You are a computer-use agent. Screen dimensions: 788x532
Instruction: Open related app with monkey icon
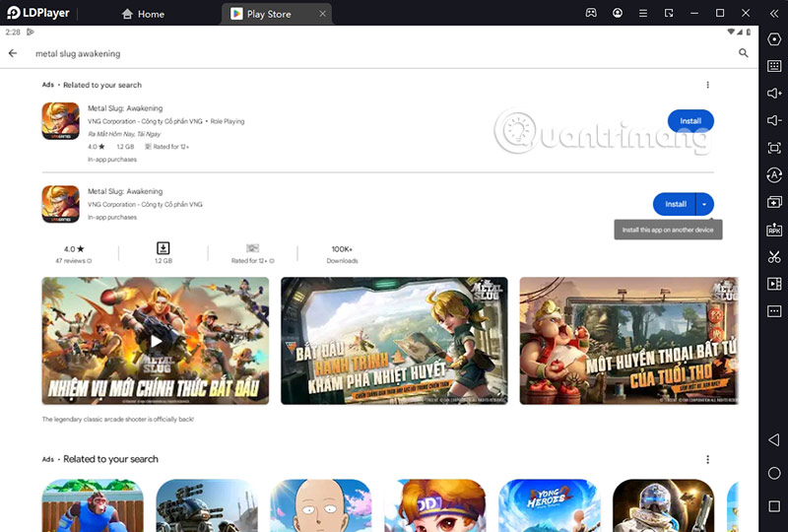[93, 505]
